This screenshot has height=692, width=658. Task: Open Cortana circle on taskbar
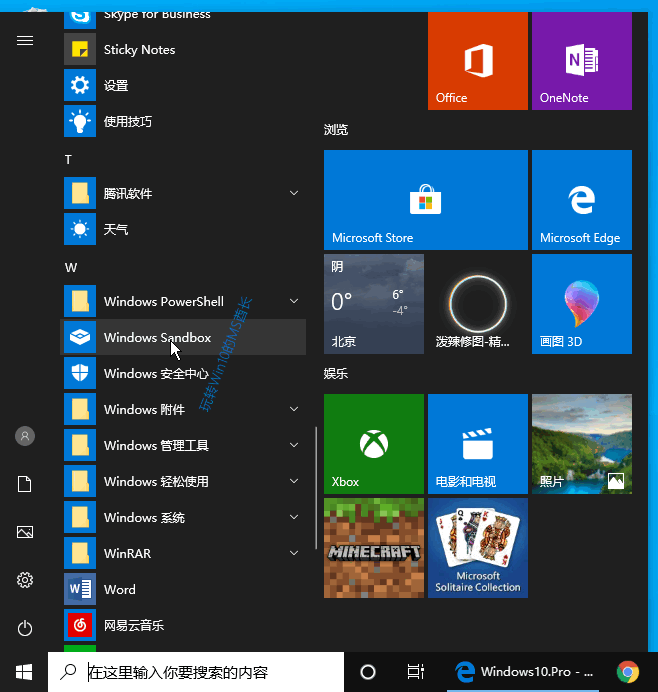coord(368,672)
